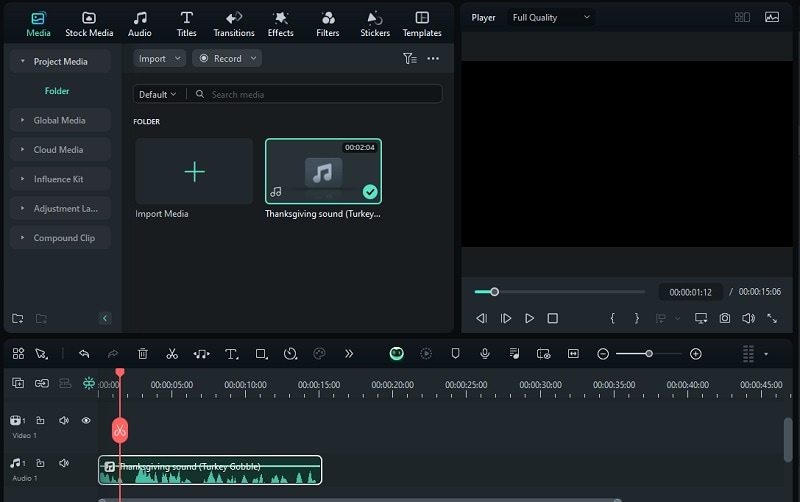Open the Record dropdown
Viewport: 800px width, 502px height.
point(227,59)
